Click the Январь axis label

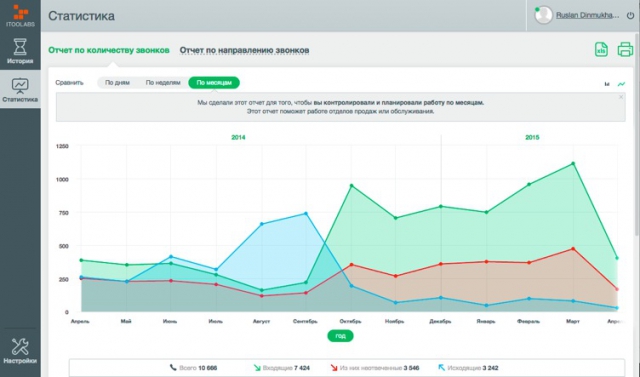486,322
